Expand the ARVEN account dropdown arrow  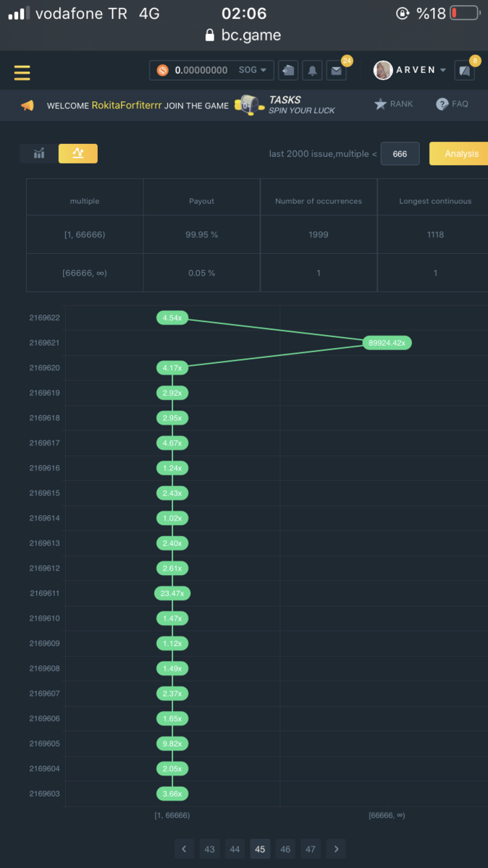[x=443, y=71]
